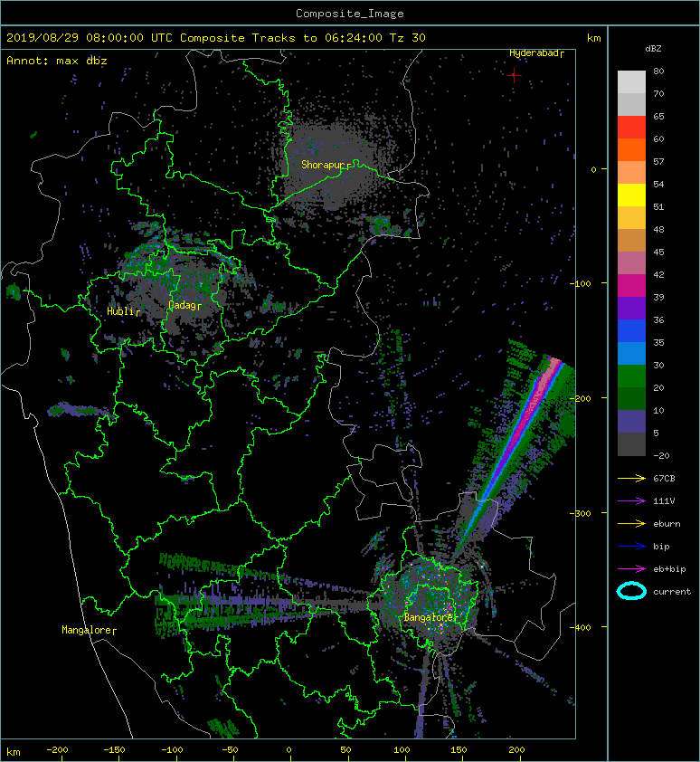Select the brown 45-48 dBZ swatch

point(631,240)
